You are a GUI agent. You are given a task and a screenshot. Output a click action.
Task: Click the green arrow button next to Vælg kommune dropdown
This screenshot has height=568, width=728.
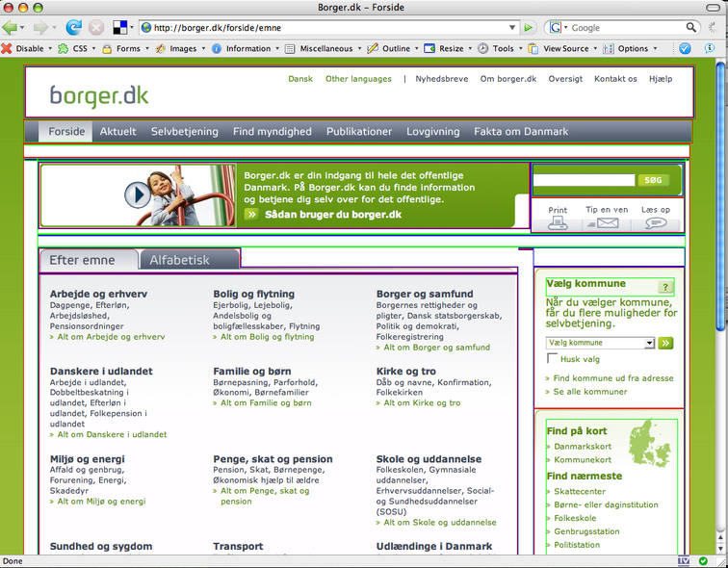pyautogui.click(x=665, y=343)
